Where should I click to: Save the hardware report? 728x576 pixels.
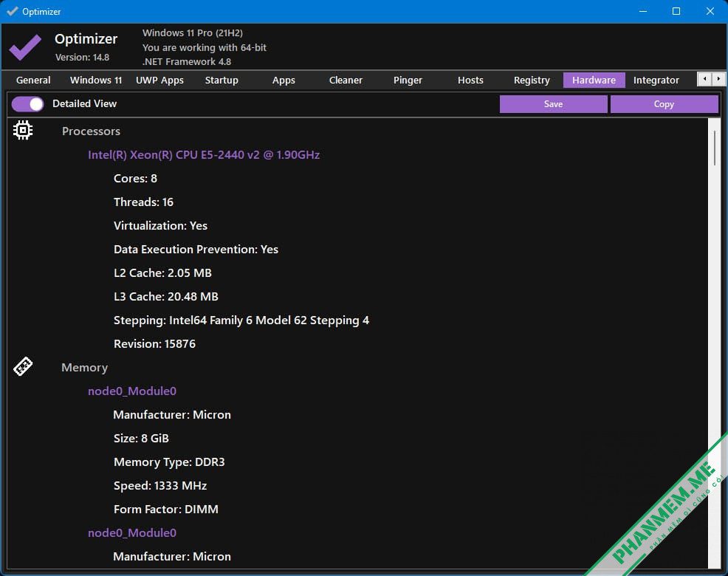tap(554, 104)
